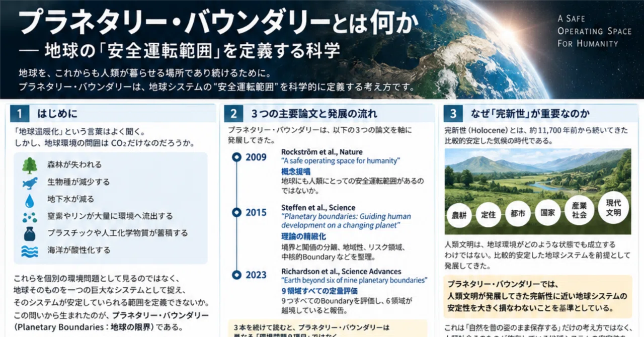Screen dimensions: 644x337
Task: Click the paper title "A safe operating space for humanity"
Action: click(x=341, y=161)
